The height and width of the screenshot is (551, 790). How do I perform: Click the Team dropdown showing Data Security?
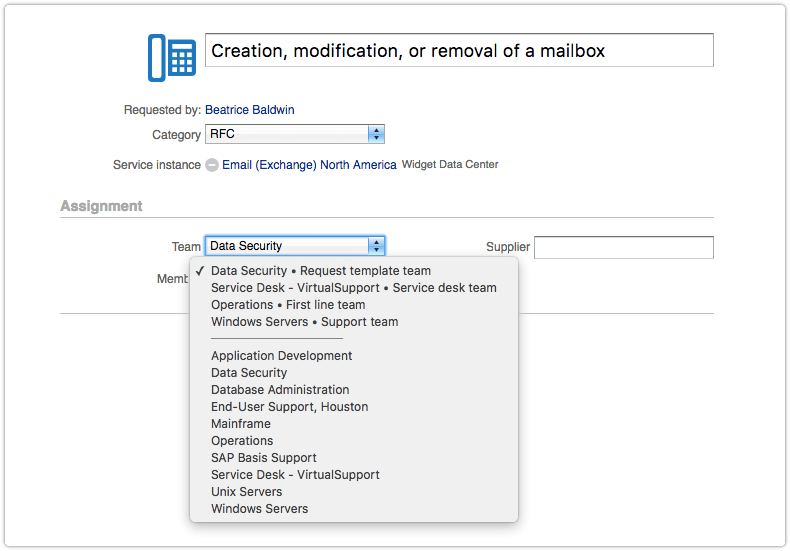(x=295, y=246)
